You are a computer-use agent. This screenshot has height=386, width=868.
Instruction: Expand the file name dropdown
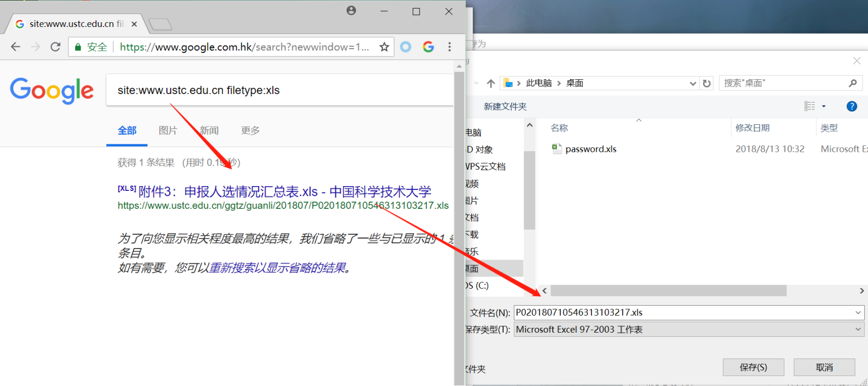point(858,313)
